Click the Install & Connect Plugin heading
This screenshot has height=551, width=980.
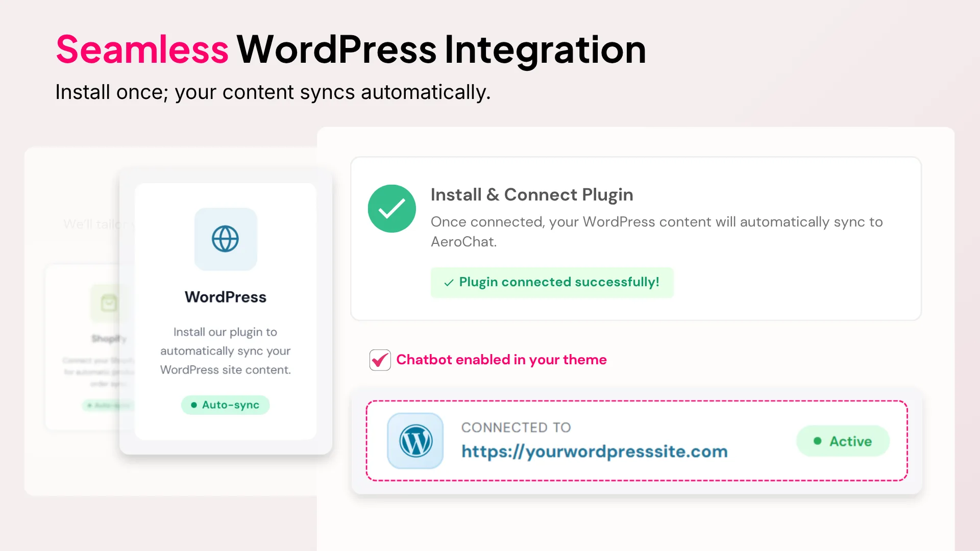[532, 195]
